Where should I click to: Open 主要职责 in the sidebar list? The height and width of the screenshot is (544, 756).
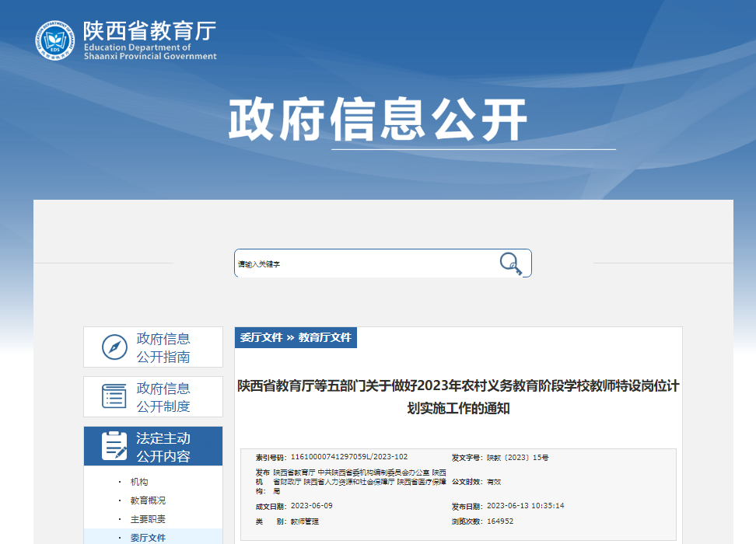[x=148, y=519]
